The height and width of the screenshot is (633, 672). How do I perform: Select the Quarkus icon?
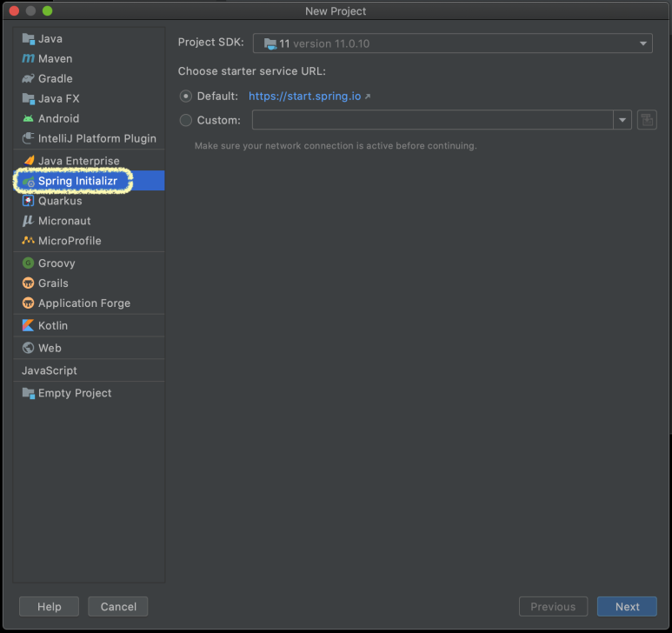[x=29, y=201]
